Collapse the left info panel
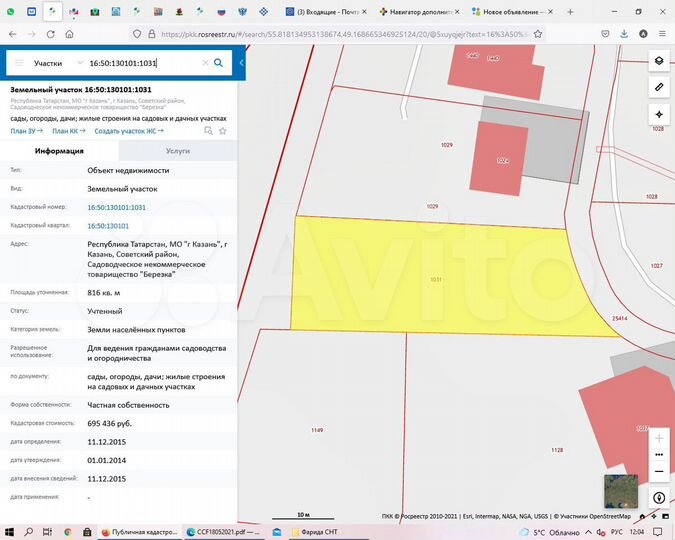The height and width of the screenshot is (540, 675). click(x=241, y=63)
